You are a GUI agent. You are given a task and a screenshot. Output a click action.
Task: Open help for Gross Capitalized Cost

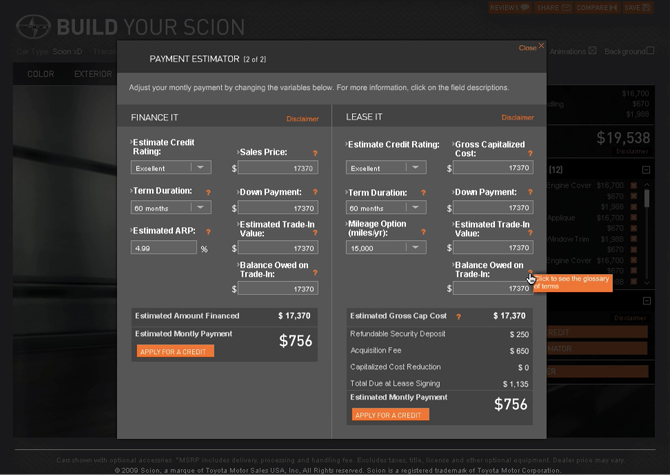coord(530,153)
